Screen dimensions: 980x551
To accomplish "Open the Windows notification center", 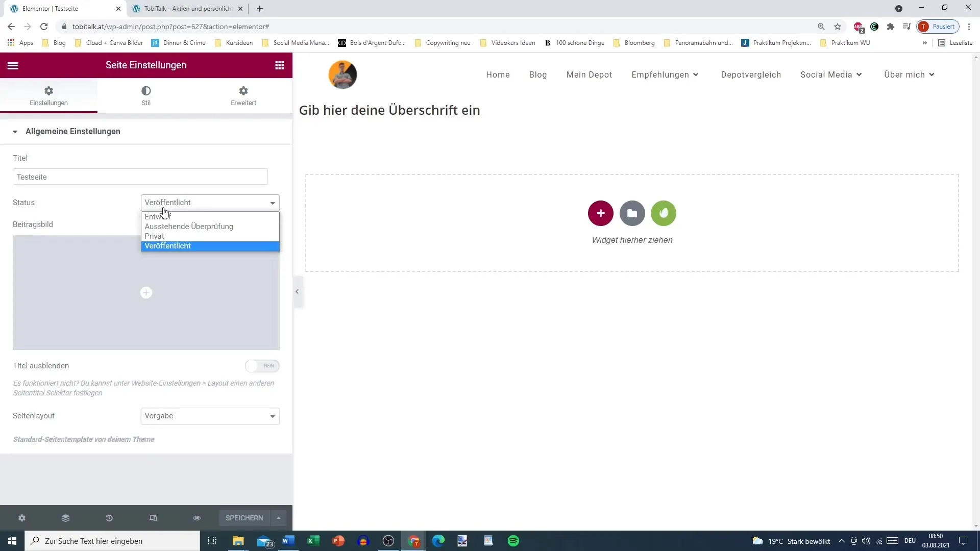I will [963, 541].
